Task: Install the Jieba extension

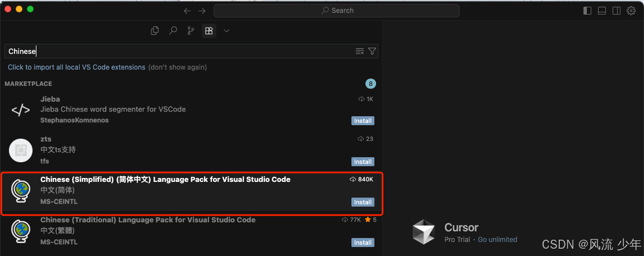Action: pos(363,121)
